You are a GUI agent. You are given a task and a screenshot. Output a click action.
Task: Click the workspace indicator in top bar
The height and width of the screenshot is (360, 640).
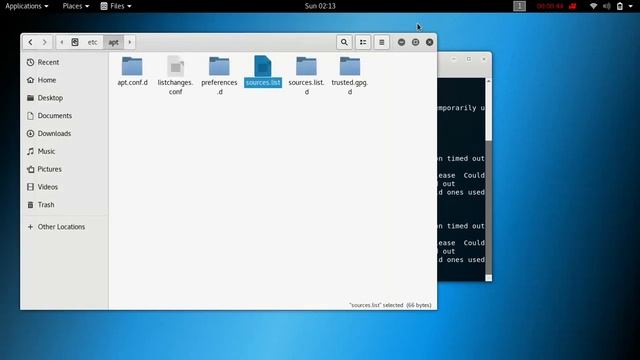click(519, 6)
